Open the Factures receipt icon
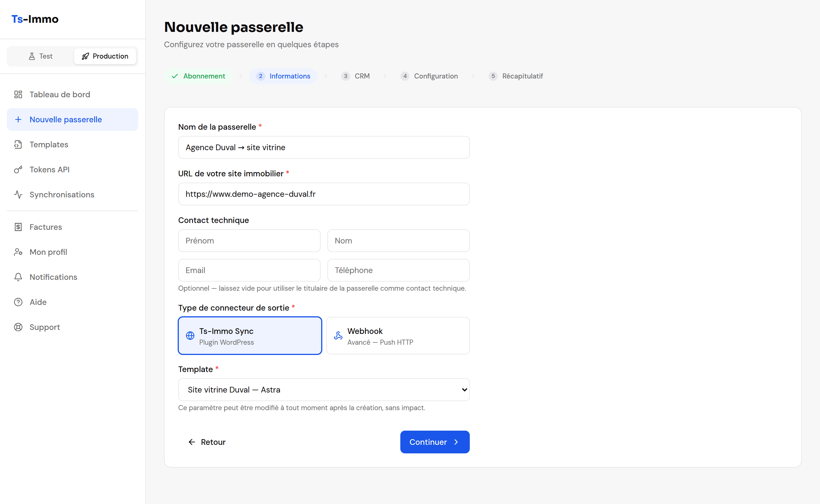The height and width of the screenshot is (504, 820). pos(18,227)
